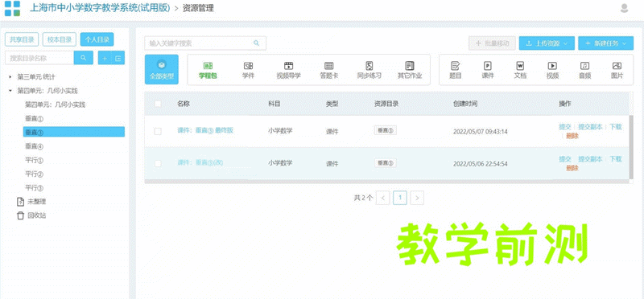Image resolution: width=644 pixels, height=299 pixels.
Task: Click the 上海市中小学数字教学系统 title link
Action: click(x=100, y=8)
